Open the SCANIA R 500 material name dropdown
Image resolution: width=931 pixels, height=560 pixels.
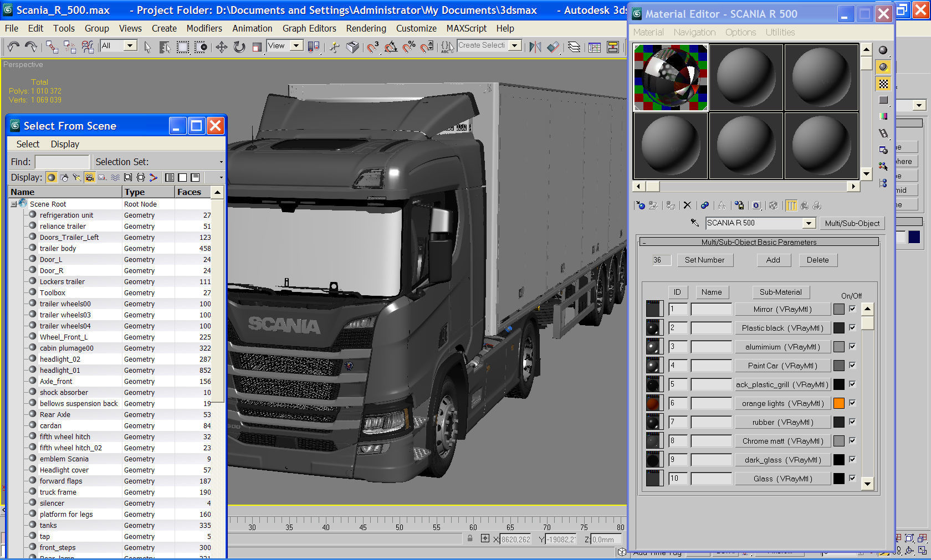click(809, 223)
